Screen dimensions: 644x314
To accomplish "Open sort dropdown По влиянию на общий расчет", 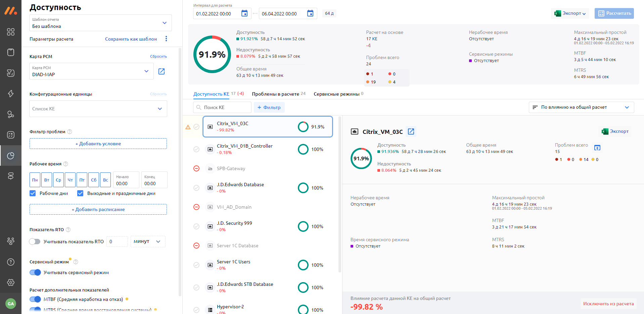I will click(581, 107).
